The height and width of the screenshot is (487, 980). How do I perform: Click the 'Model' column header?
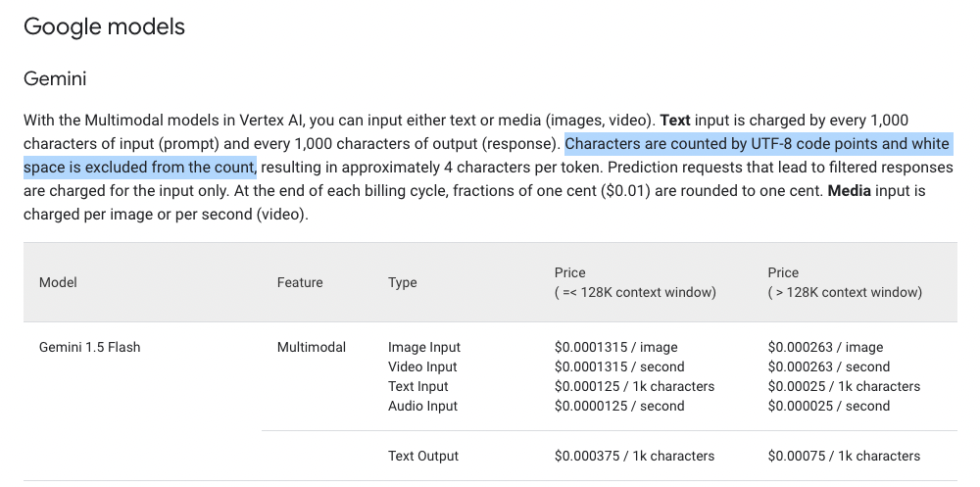(58, 282)
